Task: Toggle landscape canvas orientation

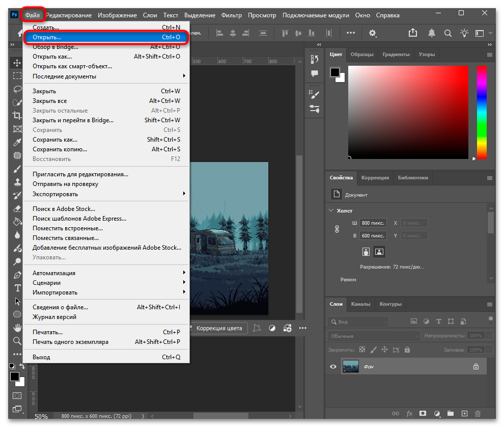Action: (379, 252)
